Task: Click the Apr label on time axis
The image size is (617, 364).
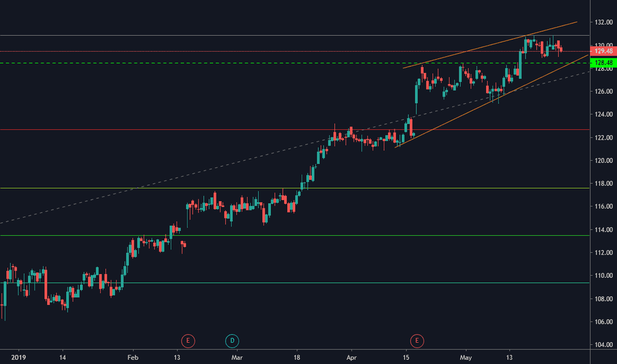Action: coord(352,357)
